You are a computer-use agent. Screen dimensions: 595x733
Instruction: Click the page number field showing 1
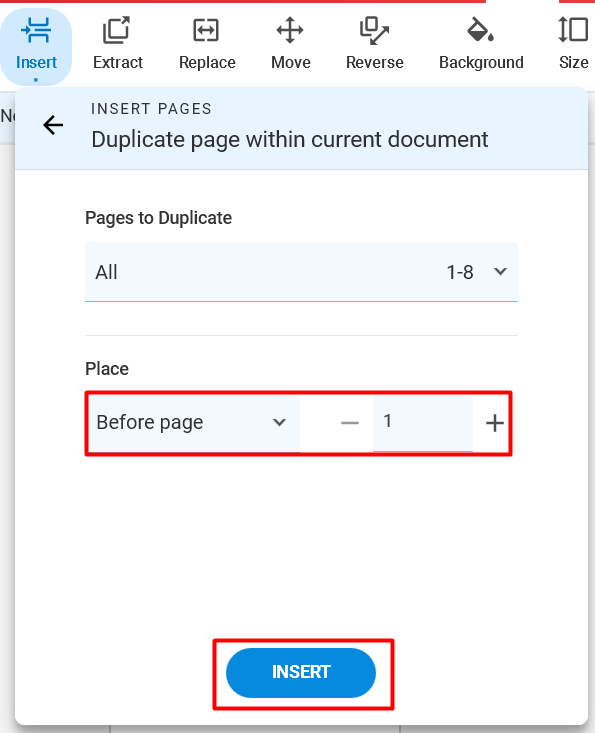tap(423, 423)
